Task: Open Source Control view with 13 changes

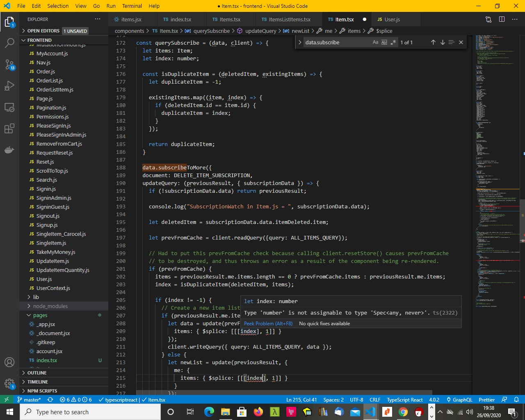Action: click(9, 64)
